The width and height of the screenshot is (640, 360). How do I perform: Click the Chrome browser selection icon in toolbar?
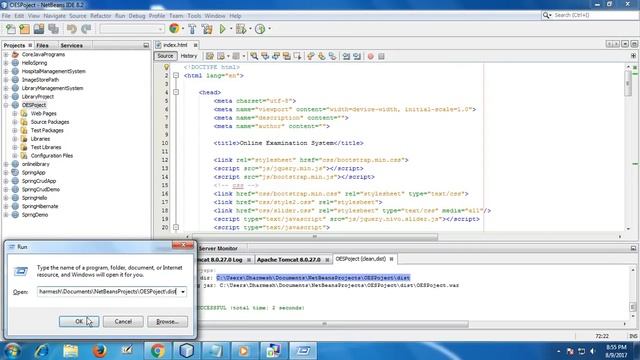click(x=174, y=29)
